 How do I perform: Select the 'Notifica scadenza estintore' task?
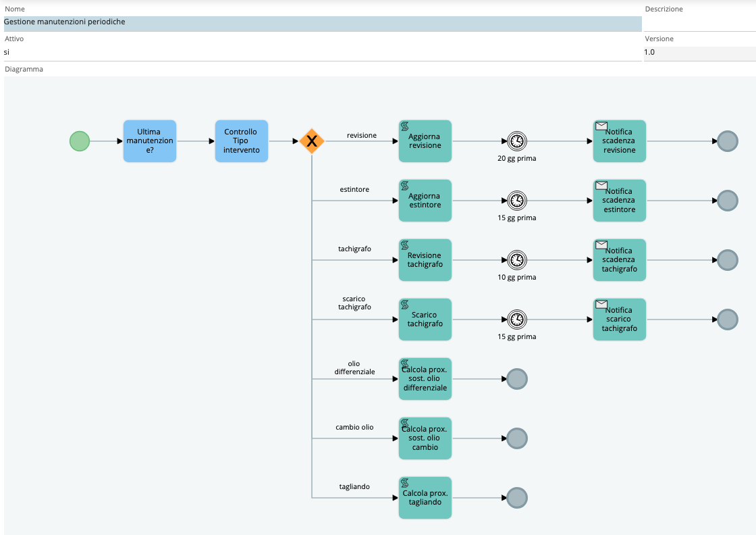(x=620, y=201)
